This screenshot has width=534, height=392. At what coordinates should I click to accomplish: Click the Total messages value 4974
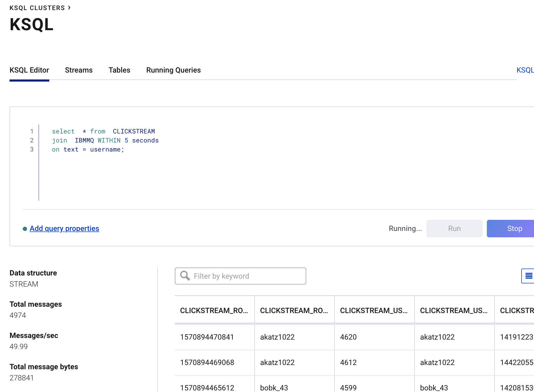point(18,315)
